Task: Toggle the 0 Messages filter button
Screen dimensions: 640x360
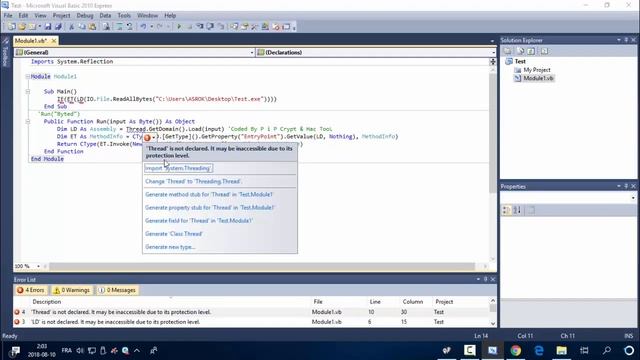Action: pos(117,290)
